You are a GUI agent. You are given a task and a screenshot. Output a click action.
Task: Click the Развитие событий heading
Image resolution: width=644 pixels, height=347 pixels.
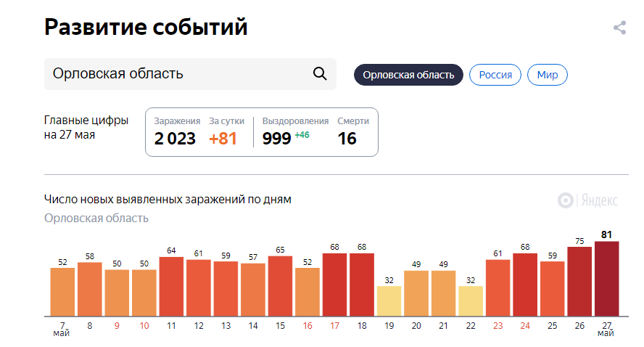[146, 27]
